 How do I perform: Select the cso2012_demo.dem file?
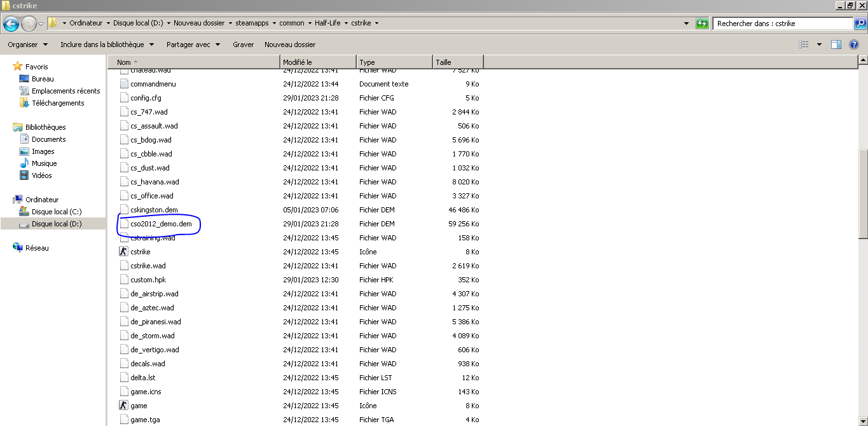click(x=161, y=224)
